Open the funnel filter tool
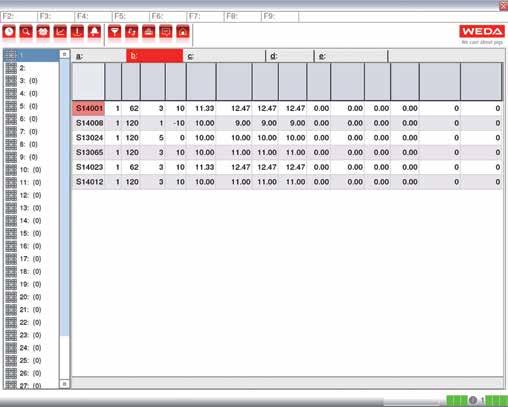 [x=115, y=32]
